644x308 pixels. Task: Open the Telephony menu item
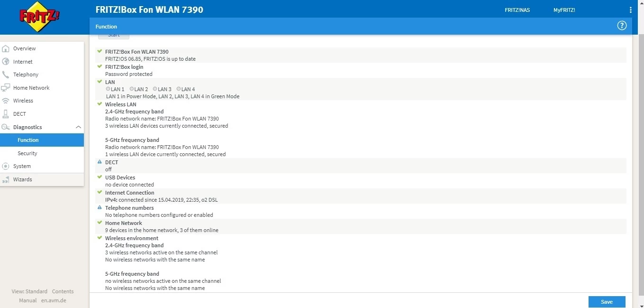click(42, 75)
